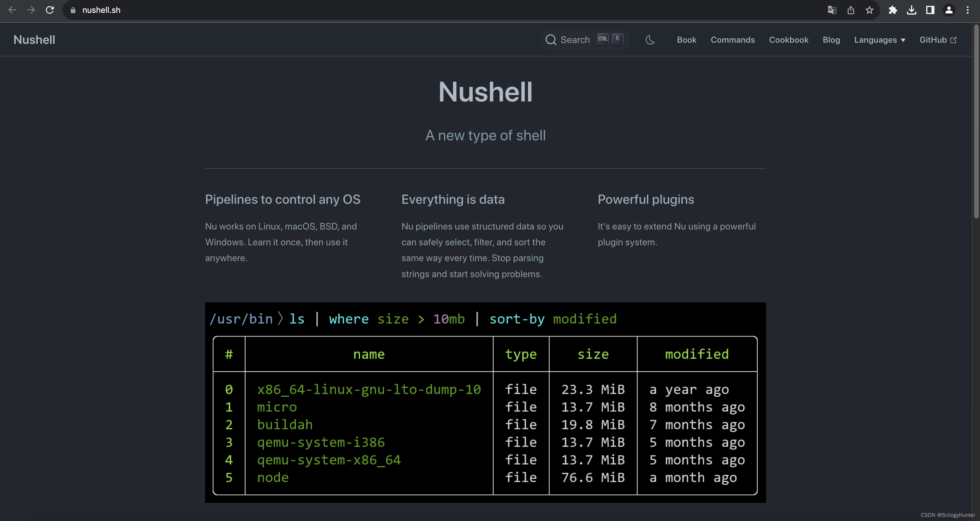Click the large Nushell hero heading
This screenshot has width=980, height=521.
(485, 92)
